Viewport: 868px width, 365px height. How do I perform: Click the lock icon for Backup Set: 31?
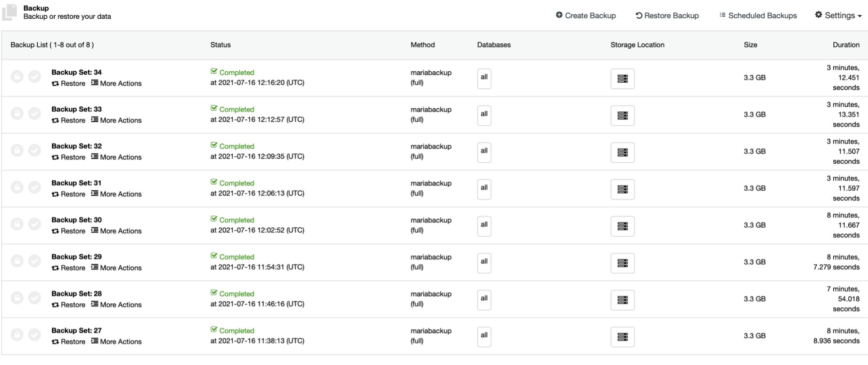[x=17, y=188]
